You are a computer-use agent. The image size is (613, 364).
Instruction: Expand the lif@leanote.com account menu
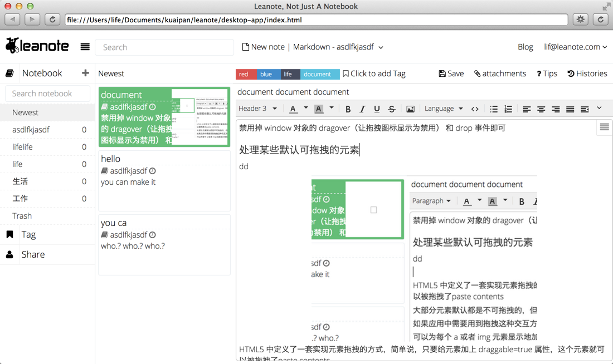coord(575,47)
